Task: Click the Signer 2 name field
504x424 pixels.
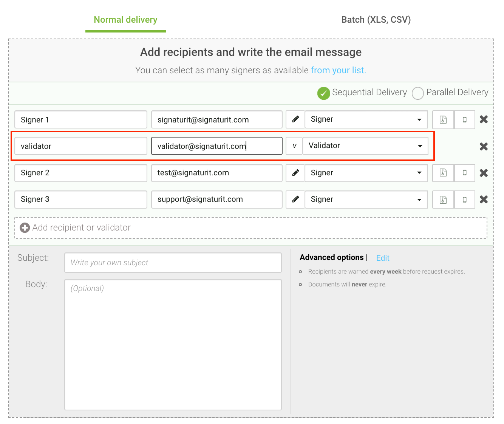Action: pyautogui.click(x=81, y=173)
